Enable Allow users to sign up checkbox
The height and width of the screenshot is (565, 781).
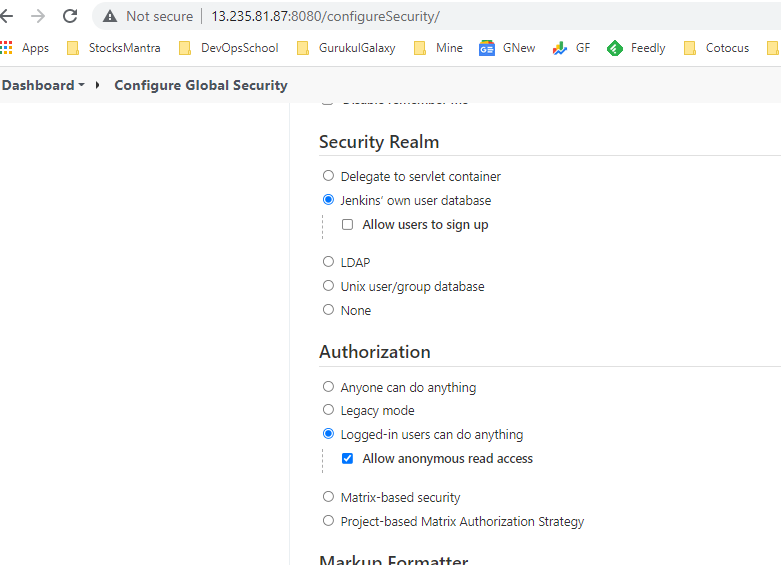(x=348, y=225)
